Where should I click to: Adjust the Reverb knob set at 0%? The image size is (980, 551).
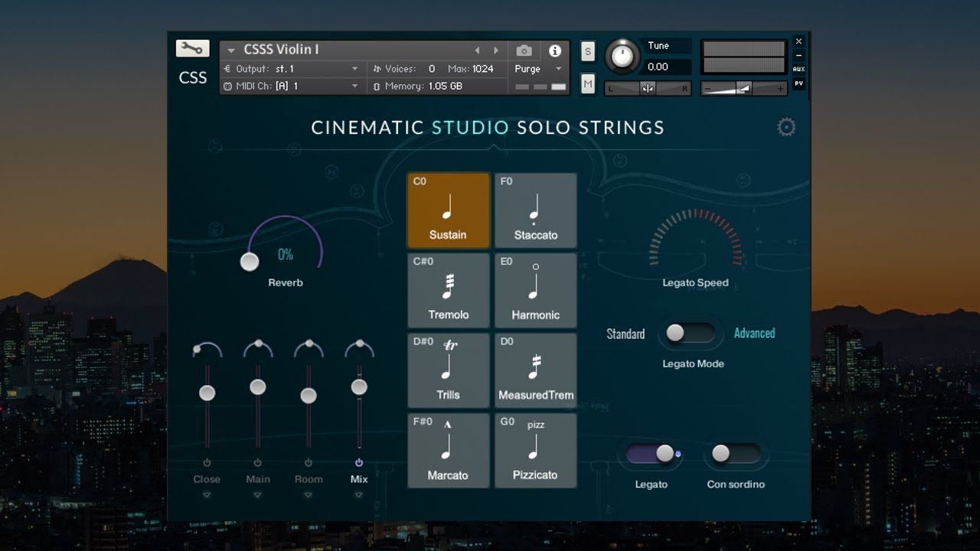click(250, 262)
